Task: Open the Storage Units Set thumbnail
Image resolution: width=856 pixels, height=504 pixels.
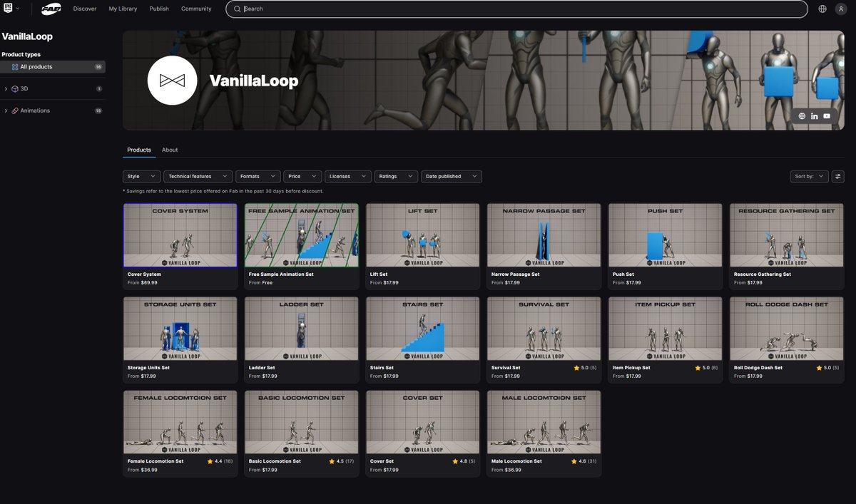Action: [x=180, y=329]
